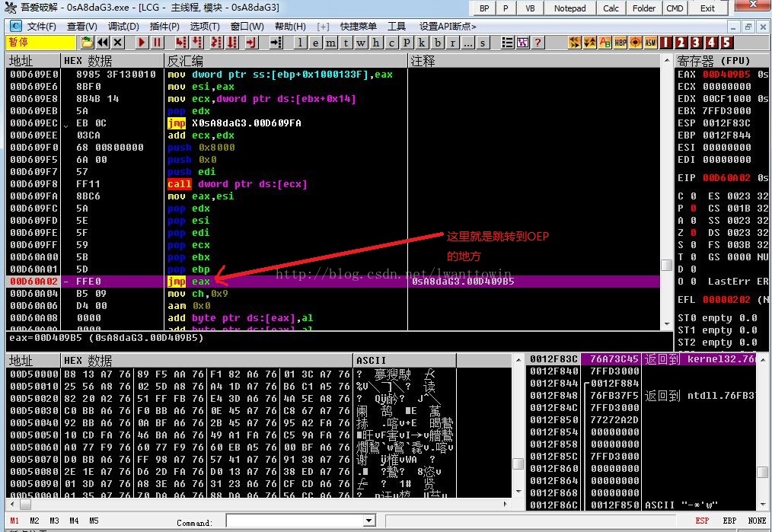Click the red target crosshair icon
Screen dimensions: 772x532
pos(636,43)
